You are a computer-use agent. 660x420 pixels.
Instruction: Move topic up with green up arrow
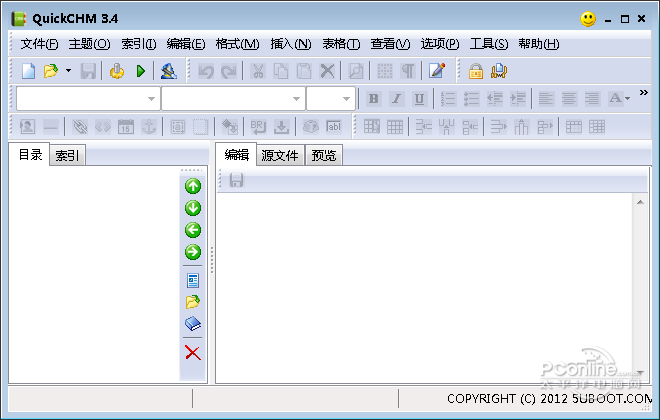pos(193,186)
